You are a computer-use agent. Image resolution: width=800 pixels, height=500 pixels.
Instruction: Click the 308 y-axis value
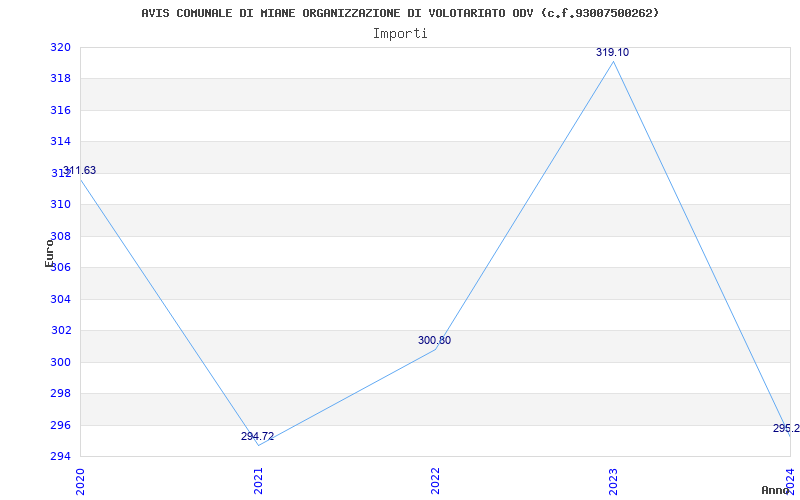pos(60,236)
